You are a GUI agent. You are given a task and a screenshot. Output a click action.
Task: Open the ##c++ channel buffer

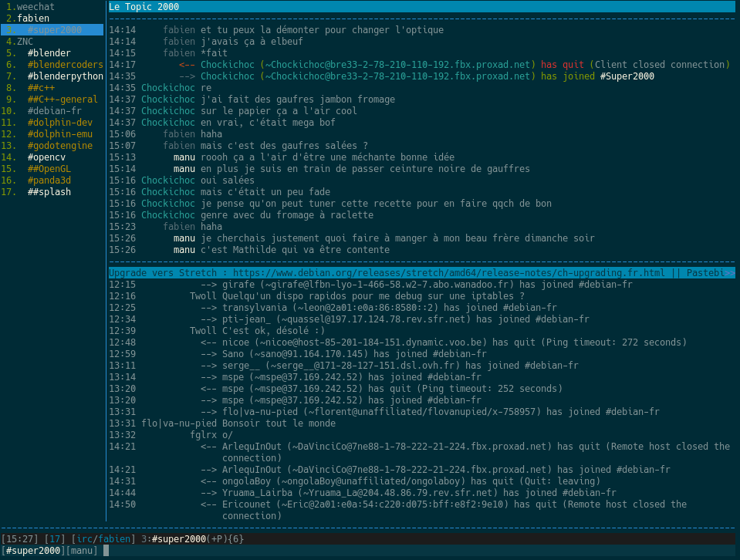tap(41, 88)
